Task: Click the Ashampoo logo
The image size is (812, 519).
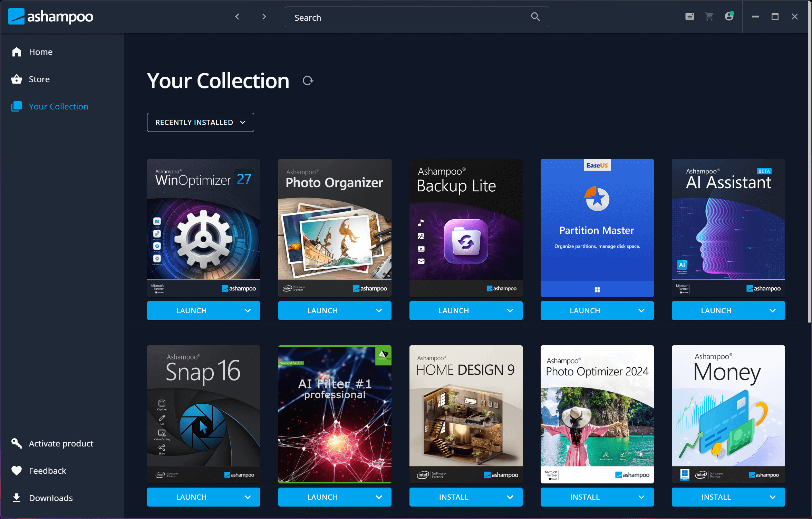Action: click(50, 17)
